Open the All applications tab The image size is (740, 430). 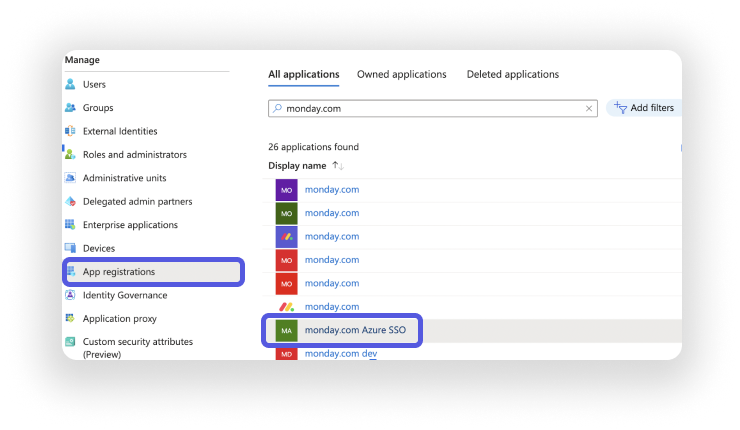303,75
